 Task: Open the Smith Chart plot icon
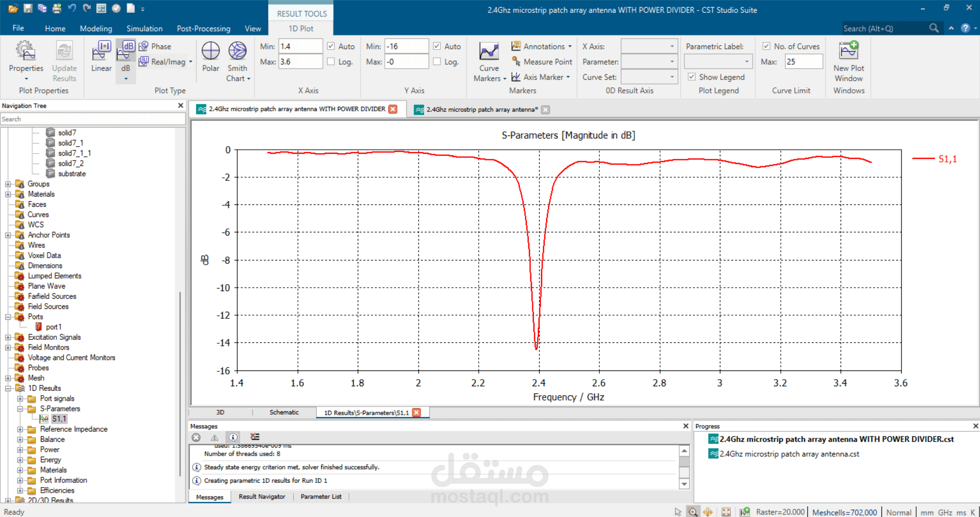(x=238, y=52)
